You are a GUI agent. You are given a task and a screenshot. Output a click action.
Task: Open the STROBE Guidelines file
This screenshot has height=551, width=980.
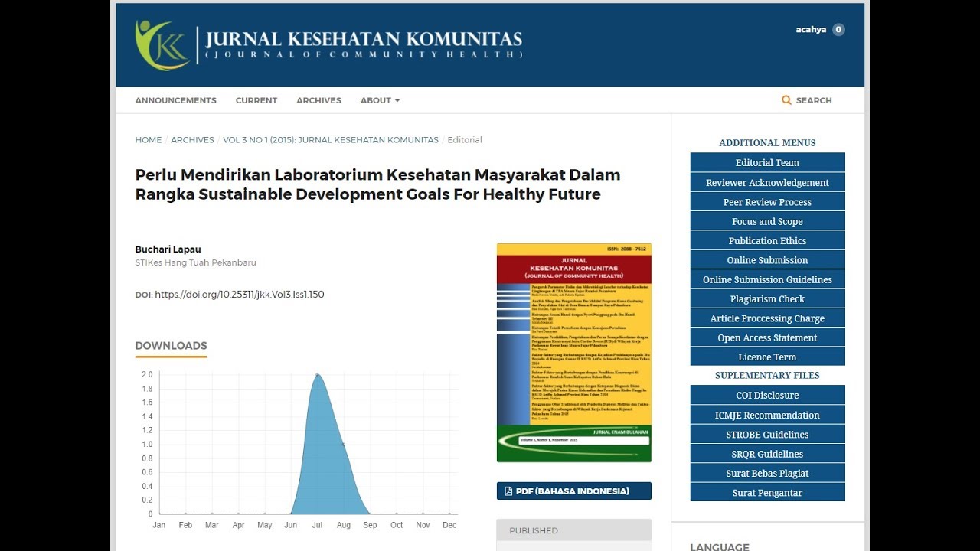[768, 434]
